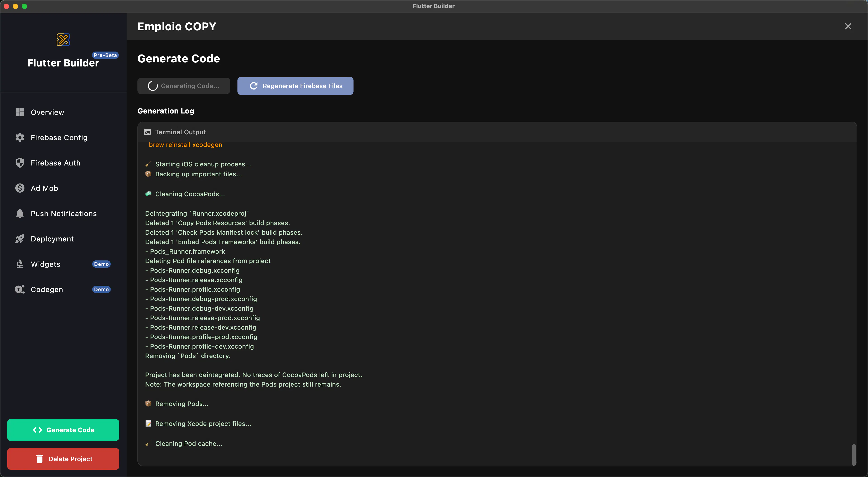Click '- Pods-Runner.profile-dev.xcconfig' log line
The width and height of the screenshot is (868, 477).
point(199,346)
